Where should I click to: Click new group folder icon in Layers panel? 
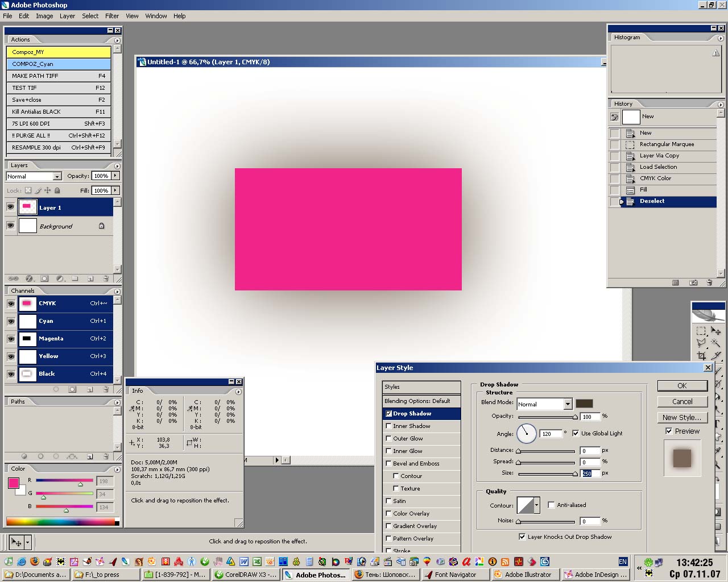[75, 278]
